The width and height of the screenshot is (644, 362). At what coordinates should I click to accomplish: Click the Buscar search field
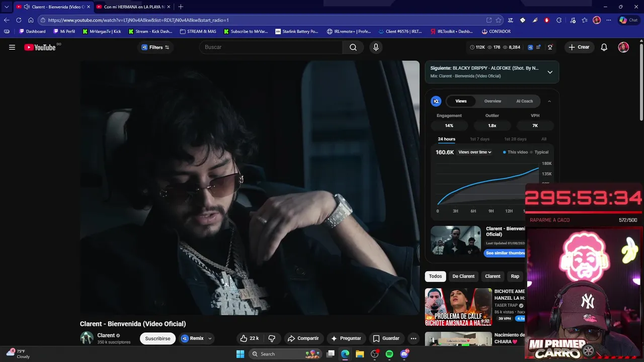(272, 47)
